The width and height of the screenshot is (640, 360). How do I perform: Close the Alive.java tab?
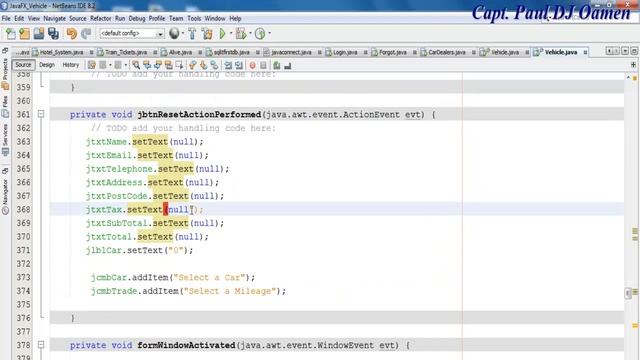pyautogui.click(x=200, y=52)
